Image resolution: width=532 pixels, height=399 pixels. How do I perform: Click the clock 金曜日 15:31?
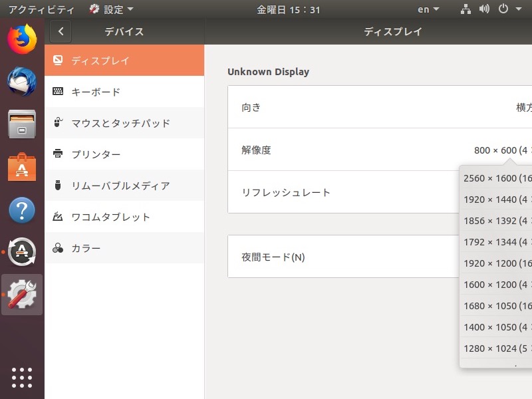tap(288, 9)
